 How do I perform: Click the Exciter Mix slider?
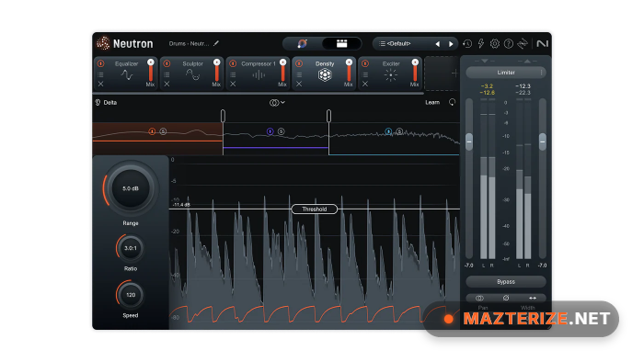(415, 71)
